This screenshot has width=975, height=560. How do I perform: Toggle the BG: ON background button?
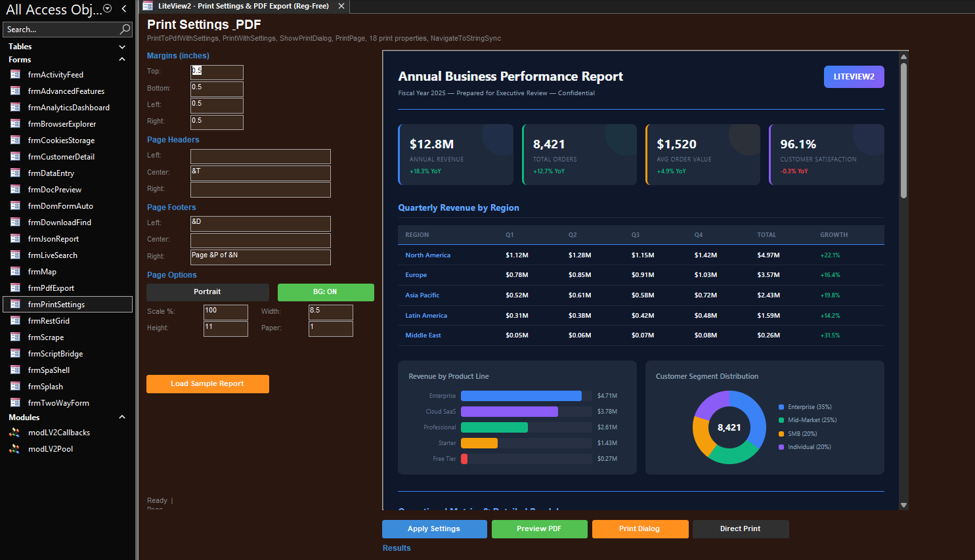click(x=326, y=292)
